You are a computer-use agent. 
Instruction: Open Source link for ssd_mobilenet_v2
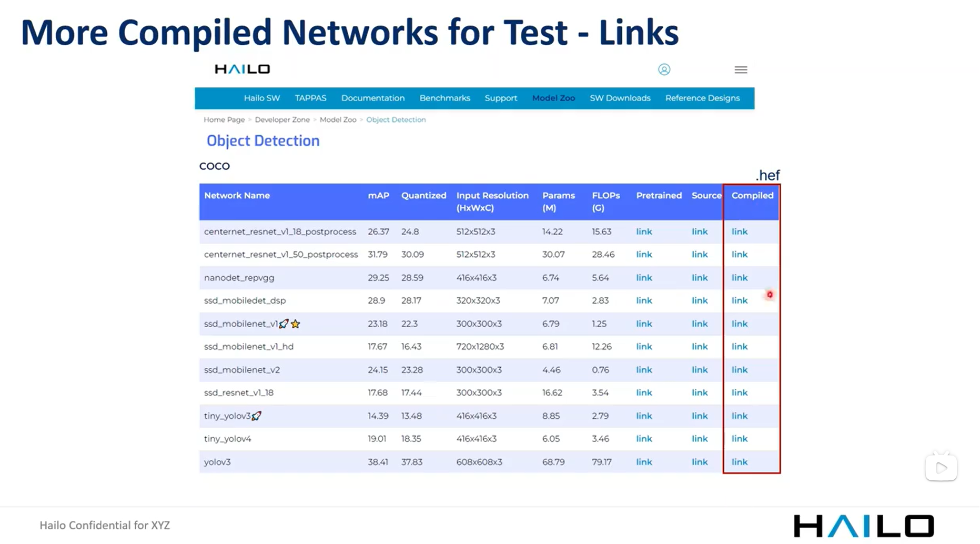(699, 369)
